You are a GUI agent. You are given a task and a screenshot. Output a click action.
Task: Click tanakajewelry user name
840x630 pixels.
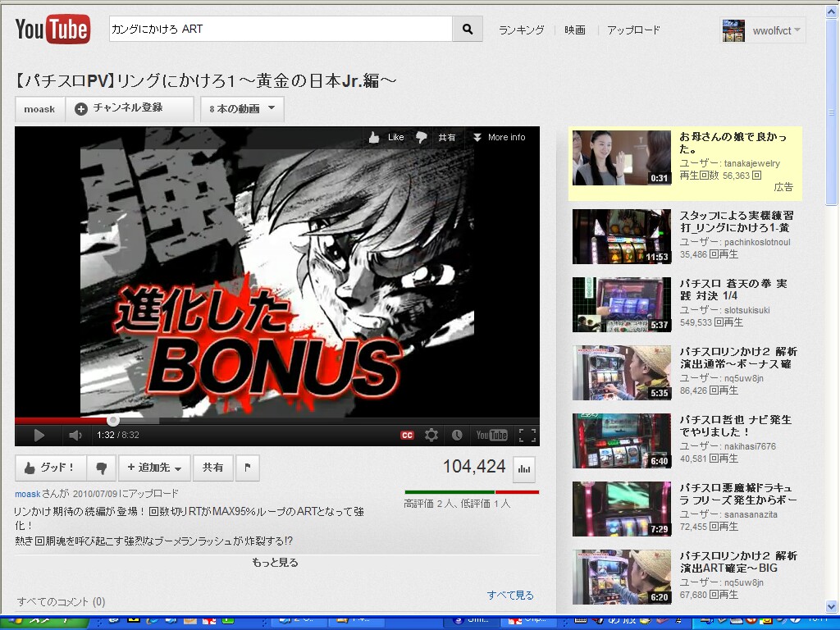tap(752, 163)
